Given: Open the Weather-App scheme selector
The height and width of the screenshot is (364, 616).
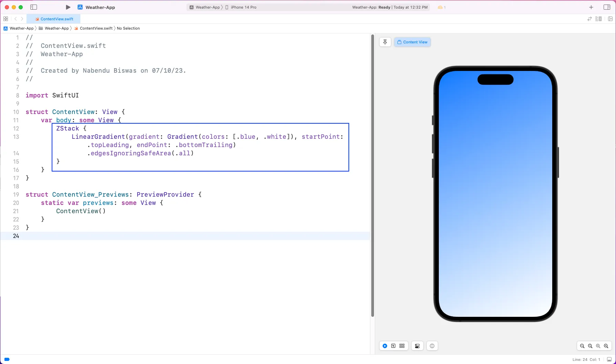Looking at the screenshot, I should point(204,7).
